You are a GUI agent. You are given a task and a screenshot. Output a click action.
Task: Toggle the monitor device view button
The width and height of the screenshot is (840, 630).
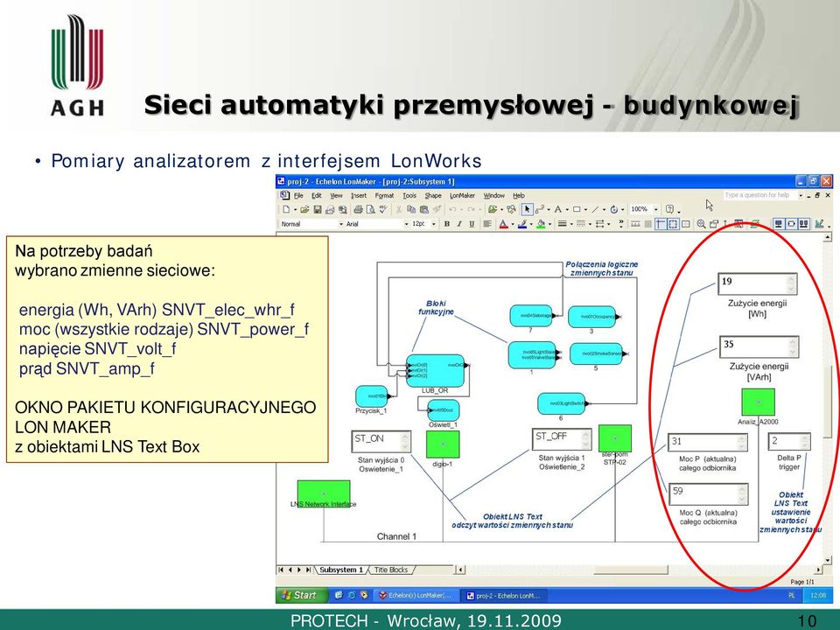(x=779, y=224)
